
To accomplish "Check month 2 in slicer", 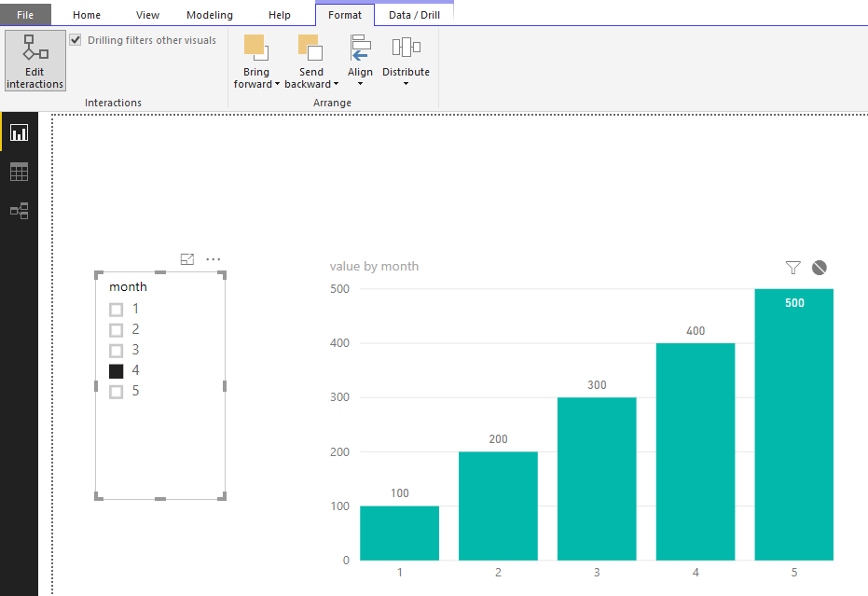I will click(117, 330).
